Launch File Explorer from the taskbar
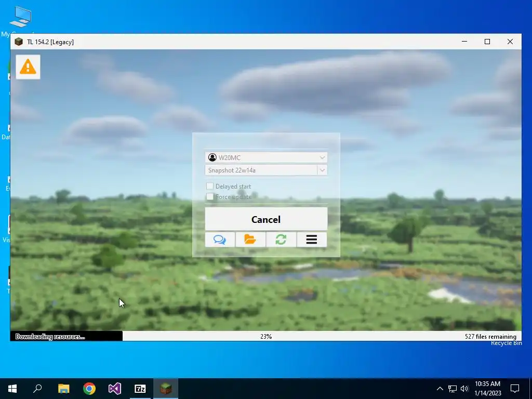Viewport: 532px width, 399px height. pyautogui.click(x=63, y=389)
